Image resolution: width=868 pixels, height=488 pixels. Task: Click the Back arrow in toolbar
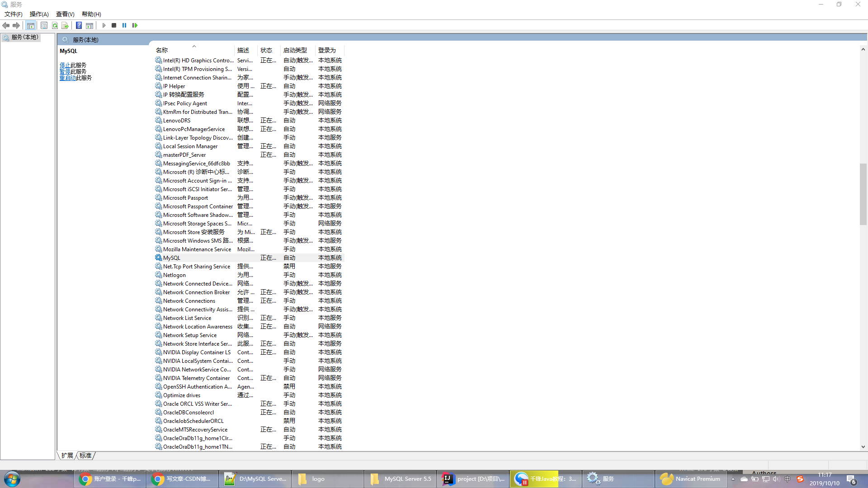(x=6, y=25)
